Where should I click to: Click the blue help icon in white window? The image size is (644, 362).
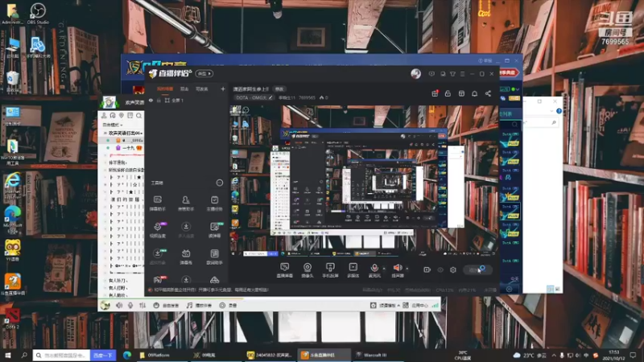559,111
